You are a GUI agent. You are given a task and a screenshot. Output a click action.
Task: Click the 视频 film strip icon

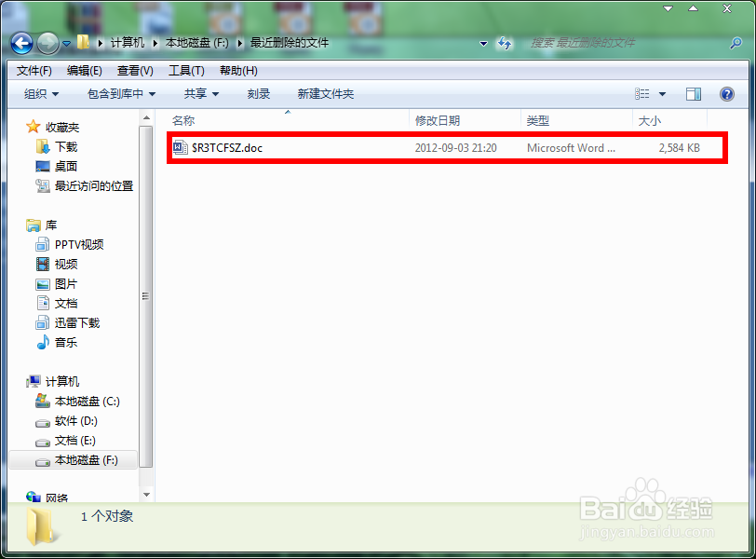click(43, 265)
